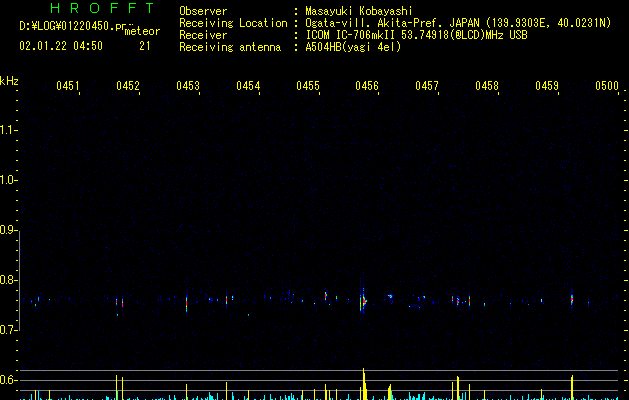Viewport: 629px width, 400px height.
Task: Click the Receiving antenna label
Action: (230, 47)
